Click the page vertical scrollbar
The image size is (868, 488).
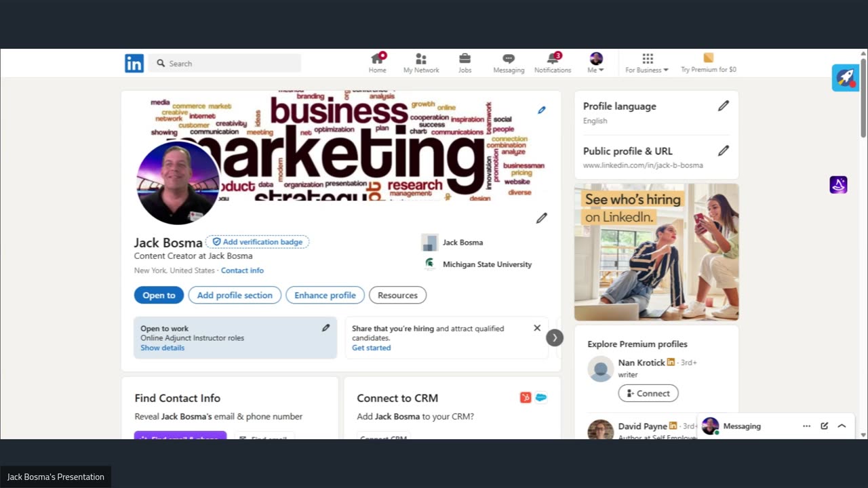pos(863,98)
